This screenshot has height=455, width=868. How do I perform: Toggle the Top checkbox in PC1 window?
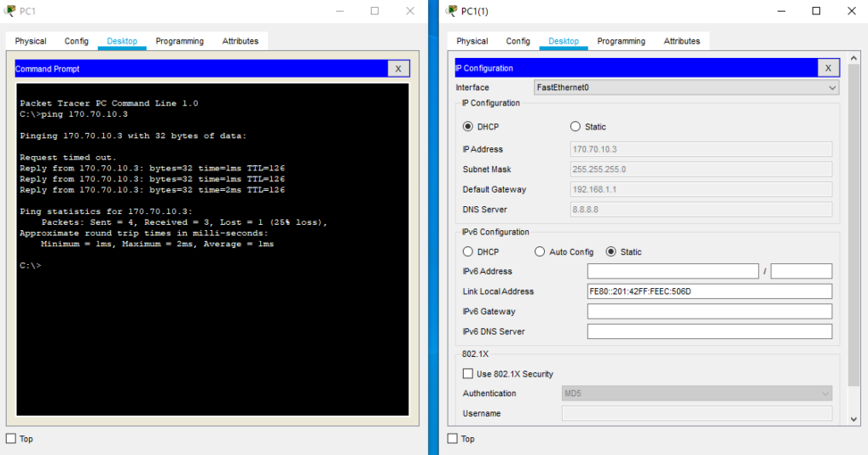[11, 439]
